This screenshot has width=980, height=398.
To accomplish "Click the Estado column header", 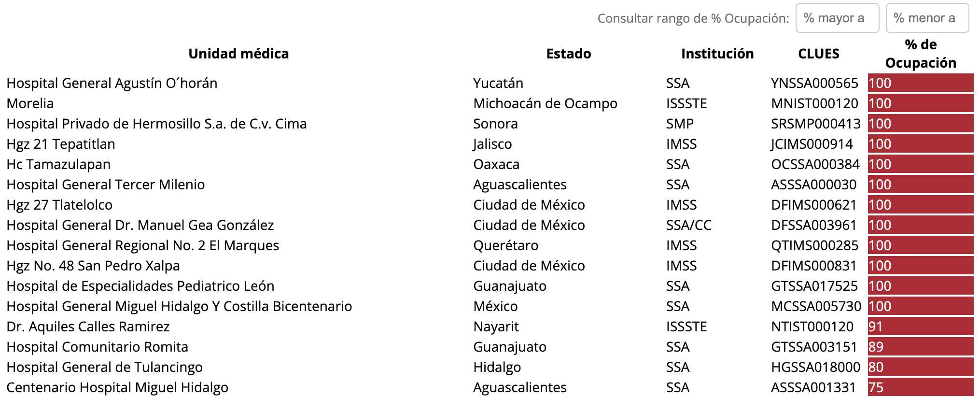I will click(568, 54).
